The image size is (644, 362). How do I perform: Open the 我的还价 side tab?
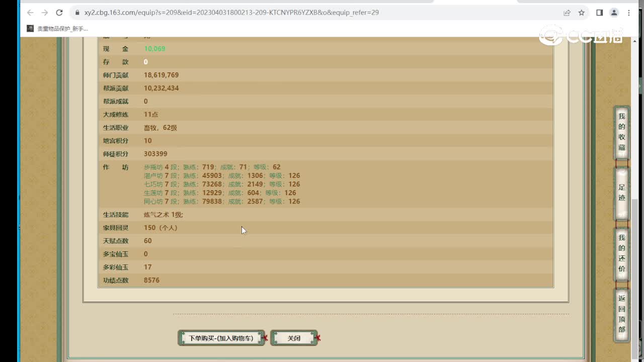click(622, 253)
